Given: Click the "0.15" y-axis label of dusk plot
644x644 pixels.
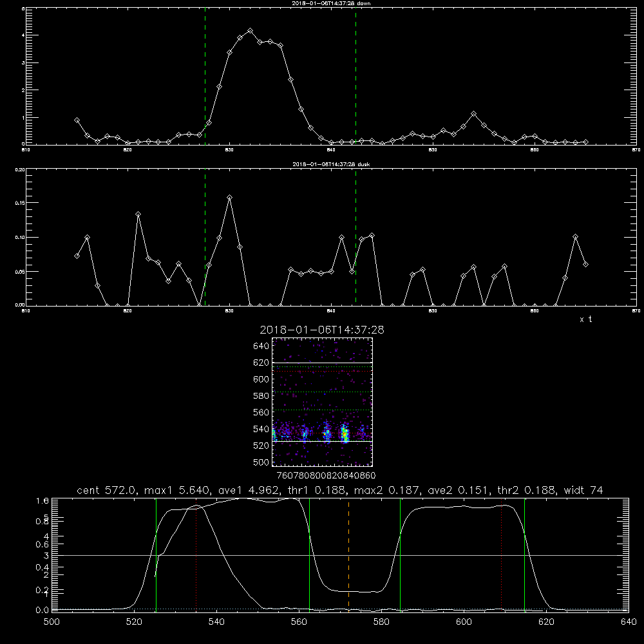Looking at the screenshot, I should (x=19, y=203).
